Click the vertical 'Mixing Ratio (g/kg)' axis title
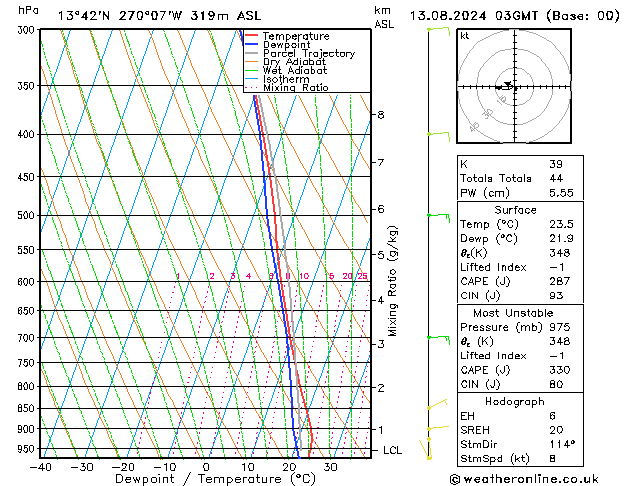The height and width of the screenshot is (486, 629). [x=392, y=281]
